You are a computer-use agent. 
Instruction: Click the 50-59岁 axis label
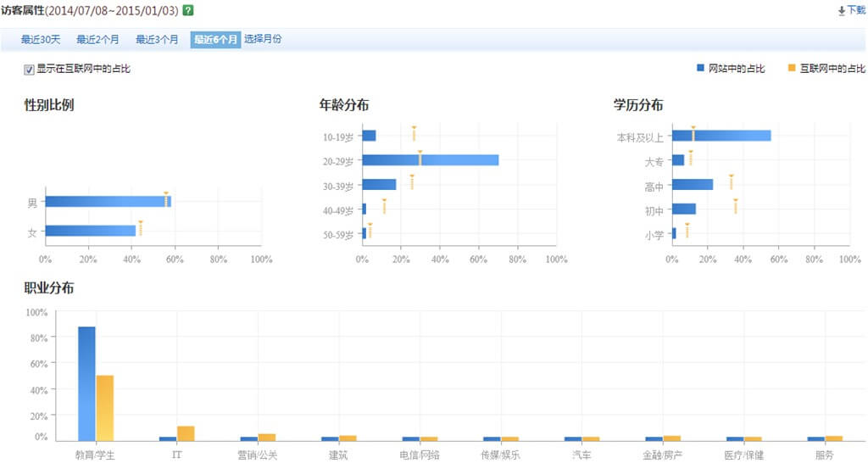pyautogui.click(x=338, y=235)
